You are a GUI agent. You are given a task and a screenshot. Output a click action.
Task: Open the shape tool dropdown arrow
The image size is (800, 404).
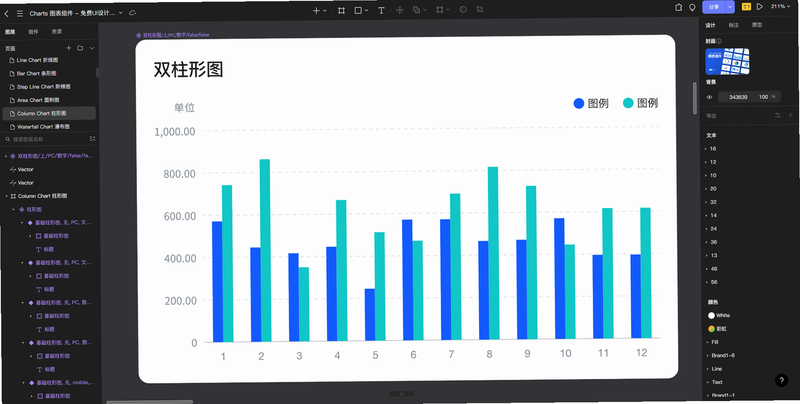pyautogui.click(x=367, y=11)
